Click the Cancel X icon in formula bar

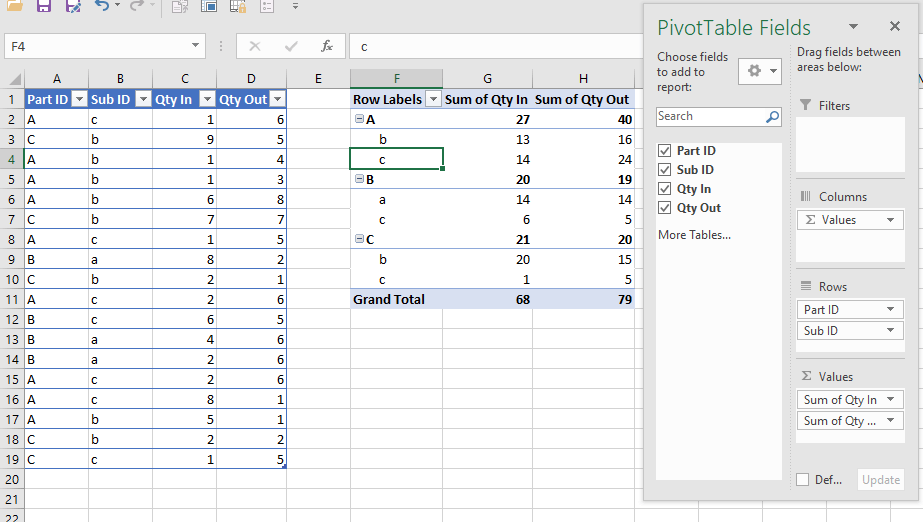pos(255,46)
